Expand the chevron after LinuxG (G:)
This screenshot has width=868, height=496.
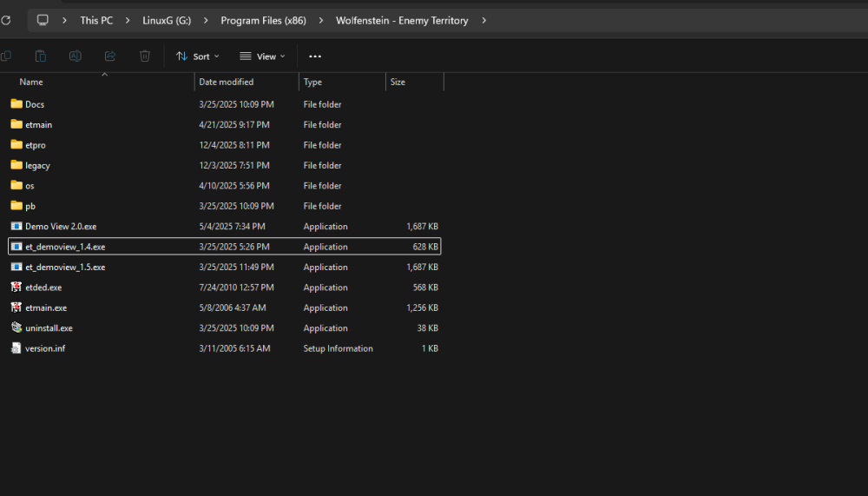click(x=206, y=21)
